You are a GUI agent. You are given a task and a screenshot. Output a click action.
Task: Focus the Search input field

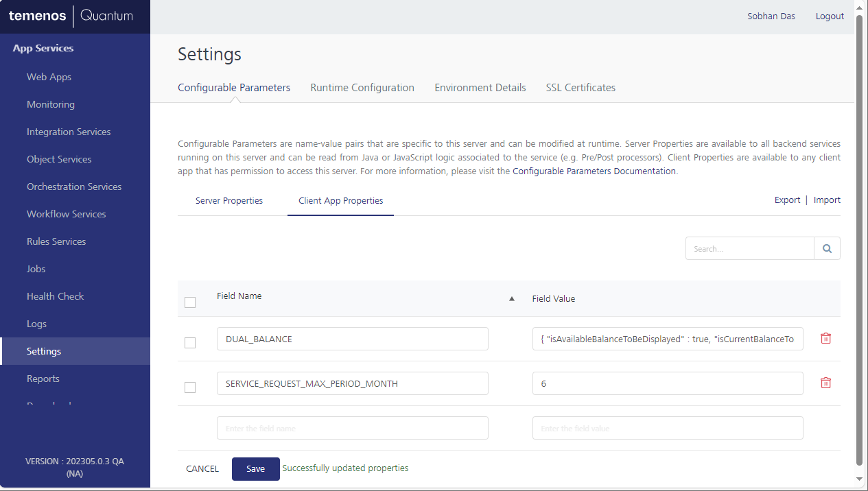pyautogui.click(x=750, y=248)
